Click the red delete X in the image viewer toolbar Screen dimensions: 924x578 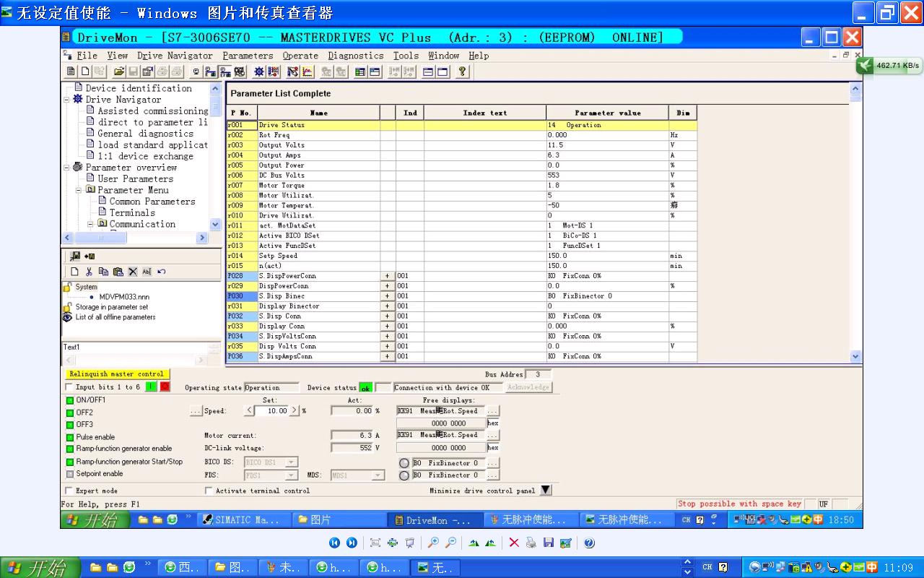[x=514, y=543]
